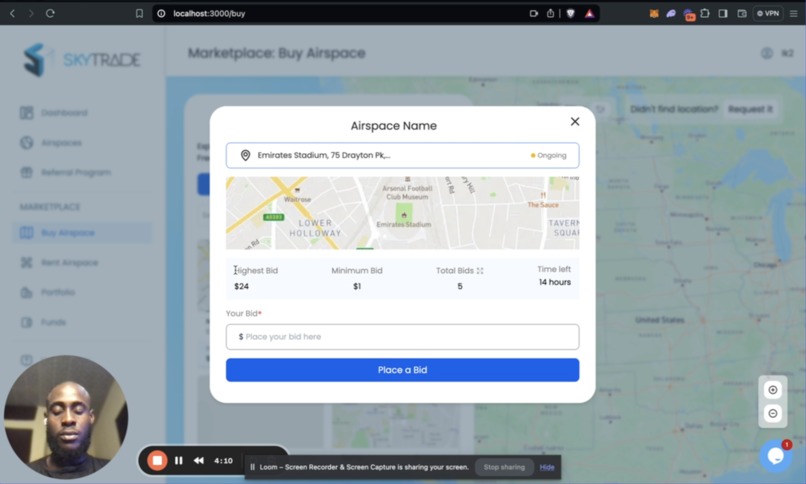This screenshot has width=806, height=484.
Task: Click the Emirates Stadium address field
Action: pos(402,155)
